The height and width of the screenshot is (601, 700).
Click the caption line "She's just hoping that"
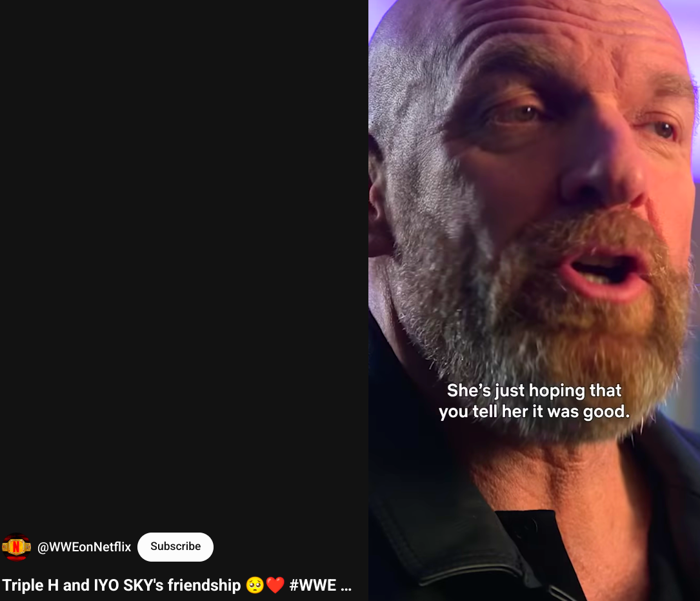(x=534, y=391)
